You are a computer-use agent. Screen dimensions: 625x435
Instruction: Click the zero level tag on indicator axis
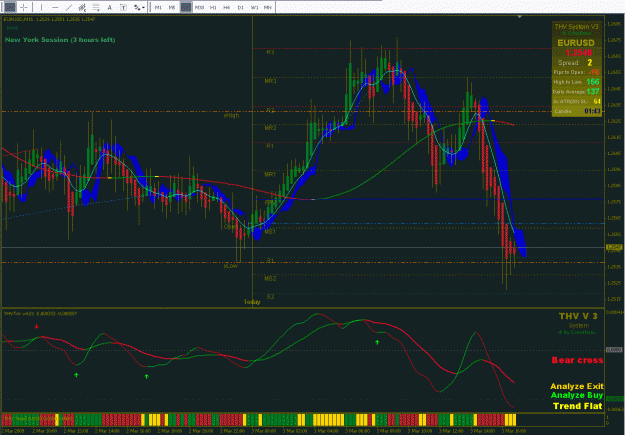tap(614, 350)
